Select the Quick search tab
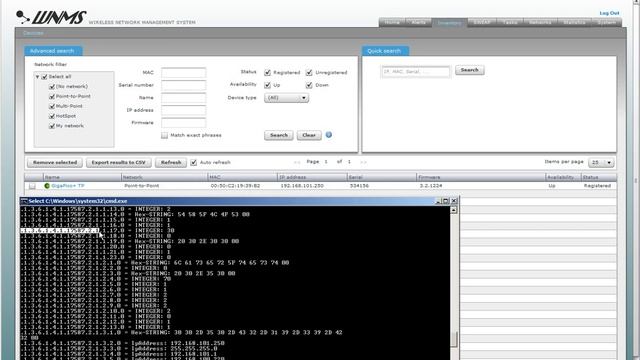This screenshot has height=360, width=640. point(384,51)
